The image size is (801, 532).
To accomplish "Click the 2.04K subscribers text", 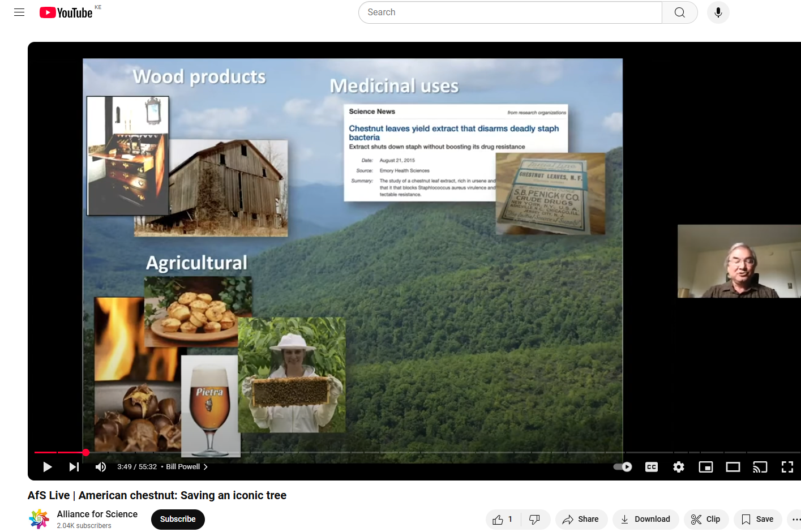I will pos(84,526).
